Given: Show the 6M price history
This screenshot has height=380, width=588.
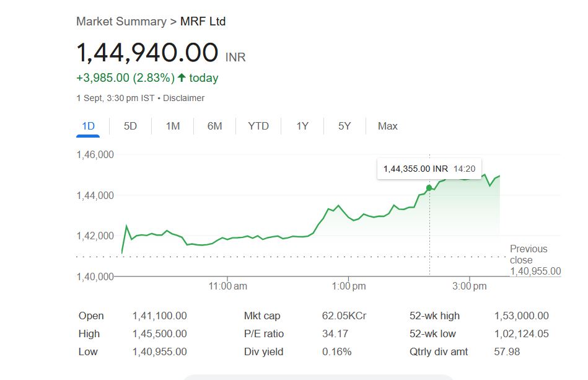Looking at the screenshot, I should 214,126.
